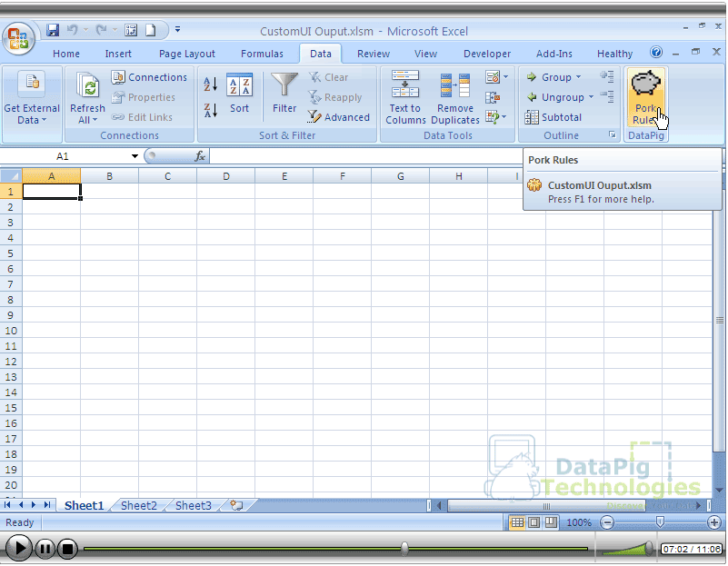Switch to the Home tab

(x=66, y=54)
